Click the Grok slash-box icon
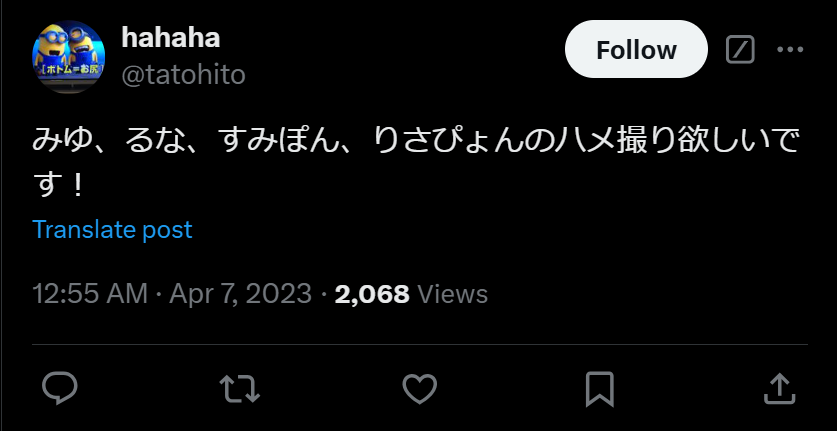The height and width of the screenshot is (431, 837). click(x=740, y=50)
